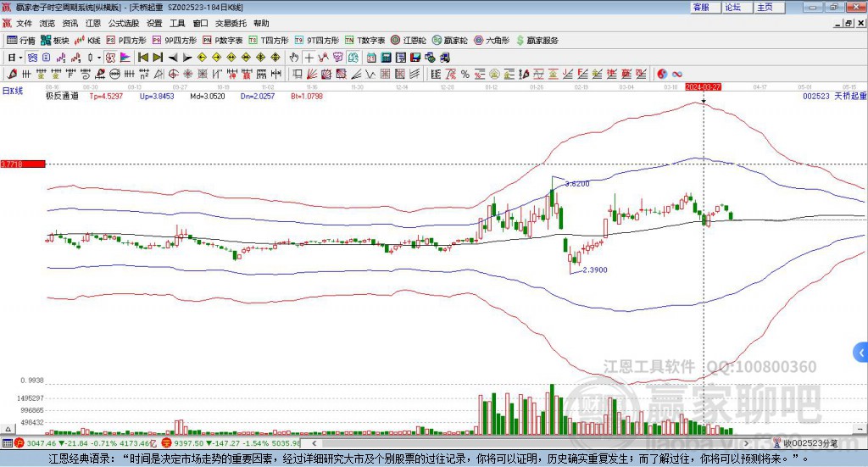Click the 主页 homepage button
Viewport: 868px width, 467px height.
click(769, 7)
